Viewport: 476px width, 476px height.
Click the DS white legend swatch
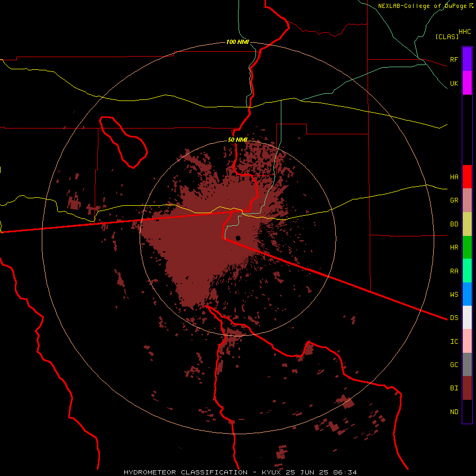point(467,317)
